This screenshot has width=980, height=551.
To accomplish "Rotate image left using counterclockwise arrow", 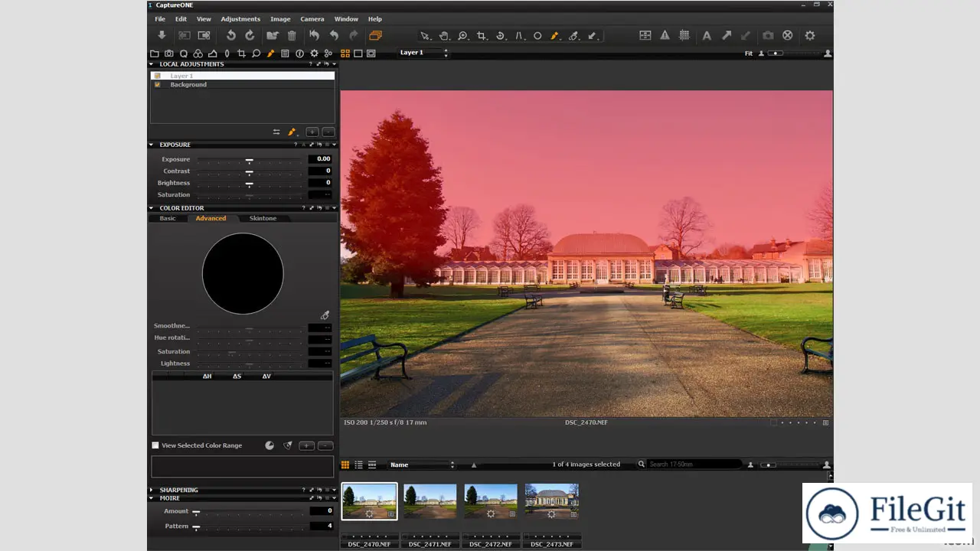I will tap(230, 35).
